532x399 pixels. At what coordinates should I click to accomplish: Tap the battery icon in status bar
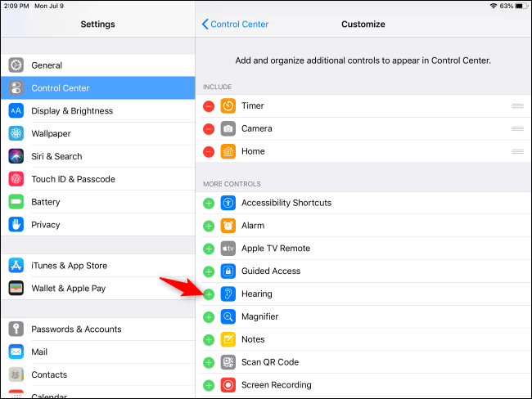click(x=521, y=6)
